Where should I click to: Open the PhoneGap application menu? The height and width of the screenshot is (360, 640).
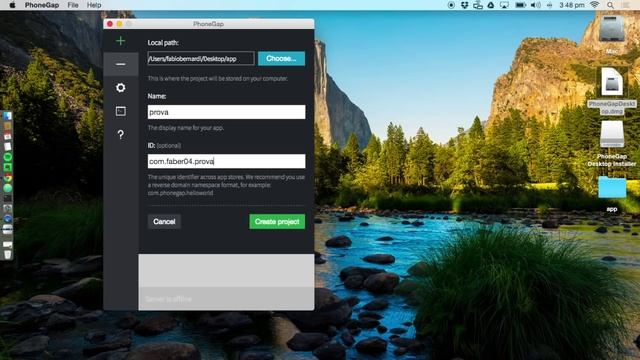click(42, 5)
